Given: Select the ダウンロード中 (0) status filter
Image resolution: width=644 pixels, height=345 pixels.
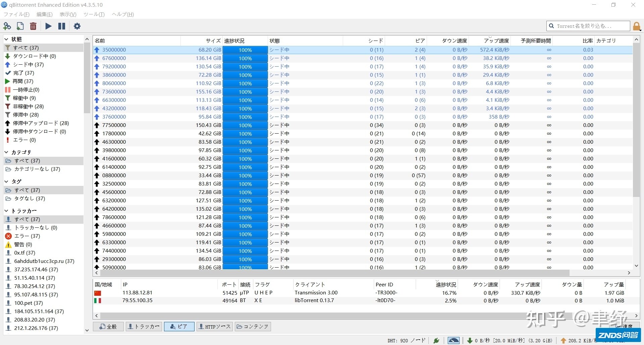Looking at the screenshot, I should pos(44,56).
